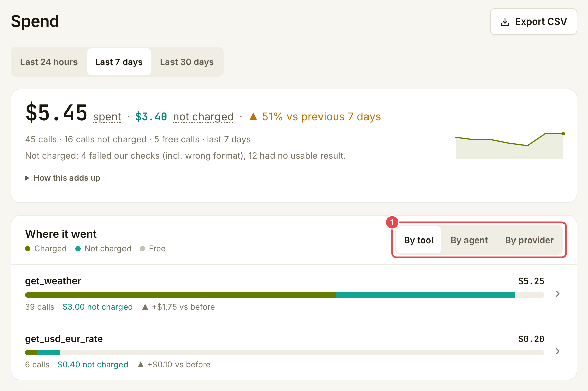Select the By tool view toggle

pos(419,240)
